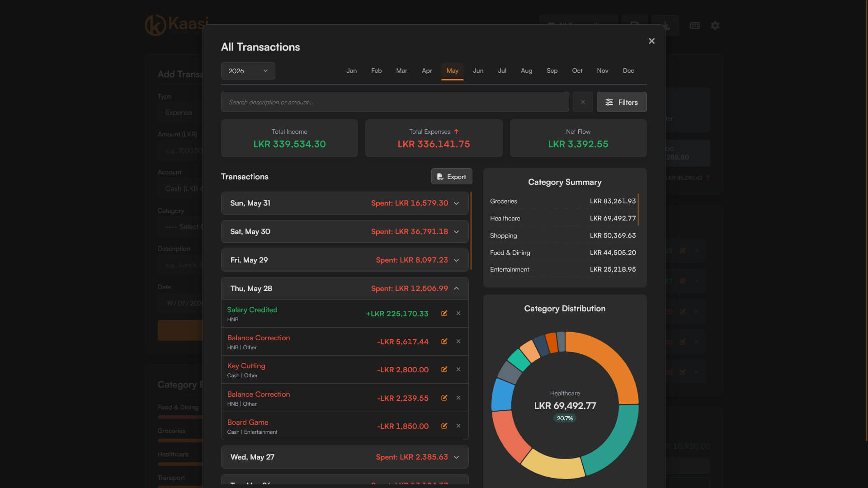Image resolution: width=868 pixels, height=488 pixels.
Task: Switch to the Nov month tab
Action: [602, 71]
